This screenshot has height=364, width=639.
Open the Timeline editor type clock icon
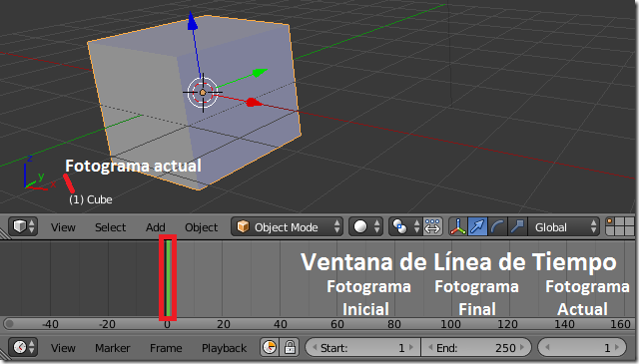pyautogui.click(x=23, y=348)
